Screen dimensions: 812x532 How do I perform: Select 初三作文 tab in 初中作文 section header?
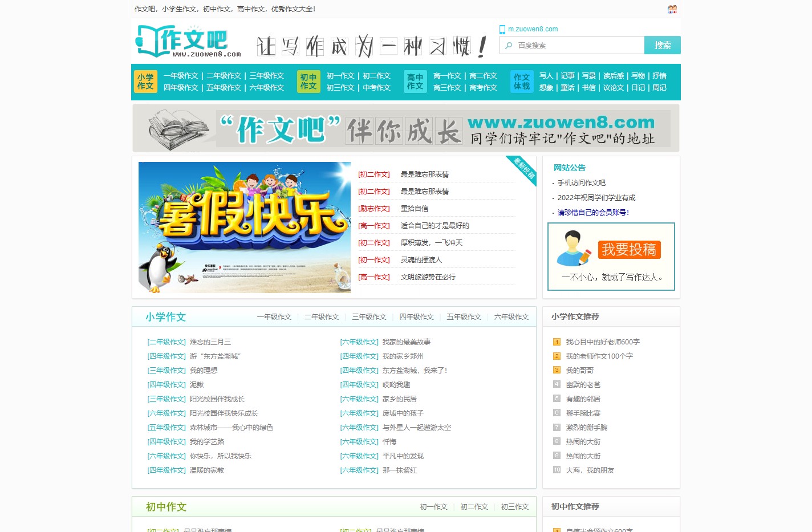[515, 507]
